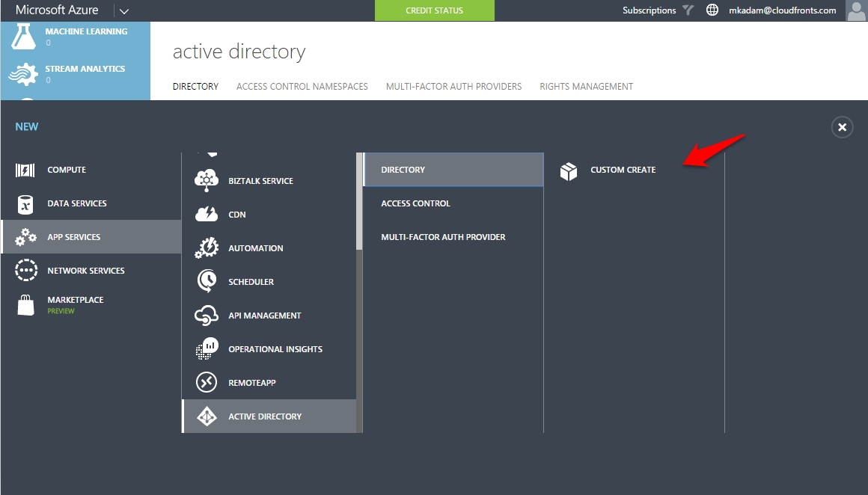Close the NEW panel with X
Viewport: 868px width, 495px height.
pos(842,127)
